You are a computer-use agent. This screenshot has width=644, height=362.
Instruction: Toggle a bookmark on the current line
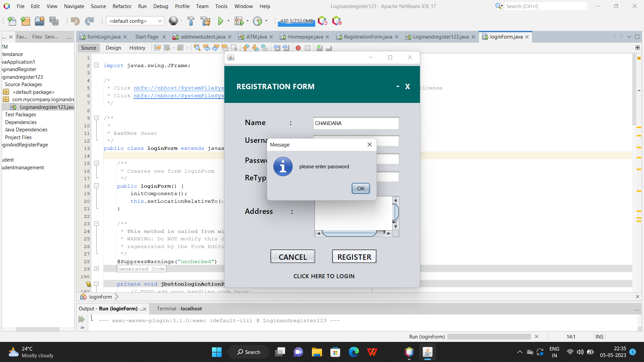pyautogui.click(x=265, y=48)
